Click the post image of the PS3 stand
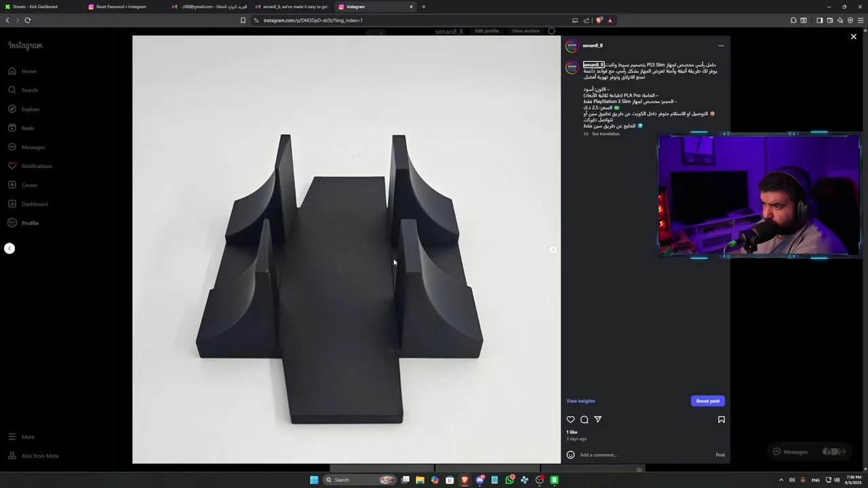 point(347,249)
